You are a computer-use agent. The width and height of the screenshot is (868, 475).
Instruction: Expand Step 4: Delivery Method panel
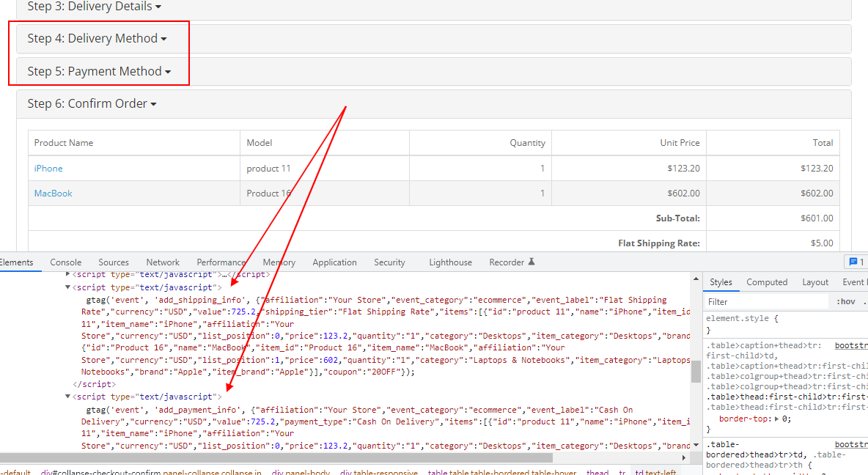point(97,38)
